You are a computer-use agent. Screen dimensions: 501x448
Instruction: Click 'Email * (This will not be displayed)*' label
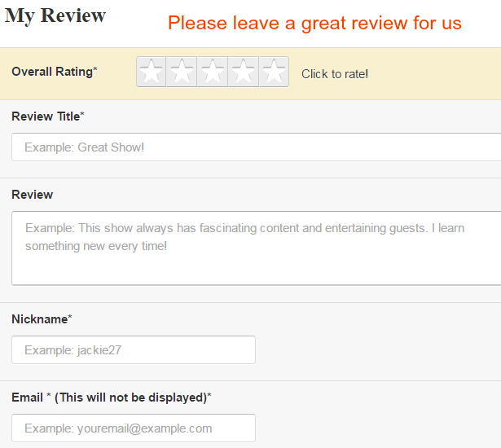tap(112, 397)
